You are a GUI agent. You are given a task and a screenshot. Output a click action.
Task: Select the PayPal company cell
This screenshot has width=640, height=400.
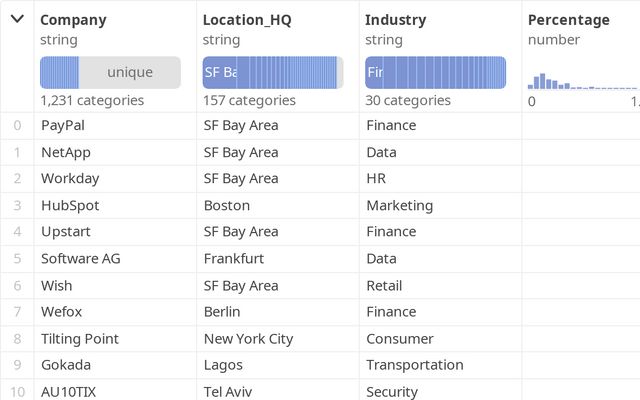(x=63, y=125)
